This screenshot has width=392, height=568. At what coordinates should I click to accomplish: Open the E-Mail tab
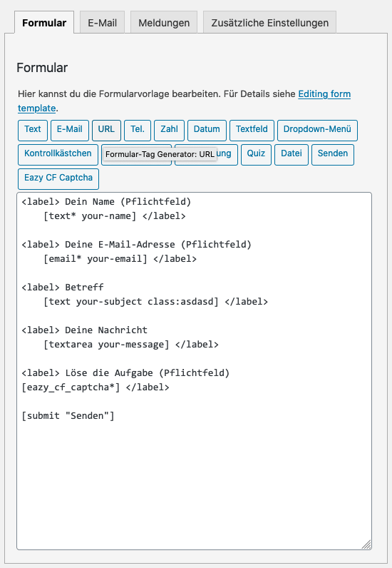point(102,22)
